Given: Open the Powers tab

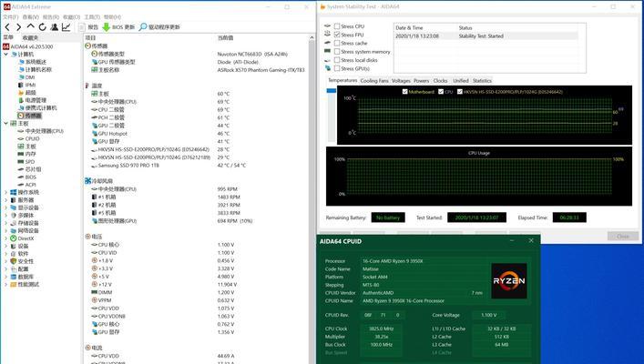Looking at the screenshot, I should click(x=422, y=81).
